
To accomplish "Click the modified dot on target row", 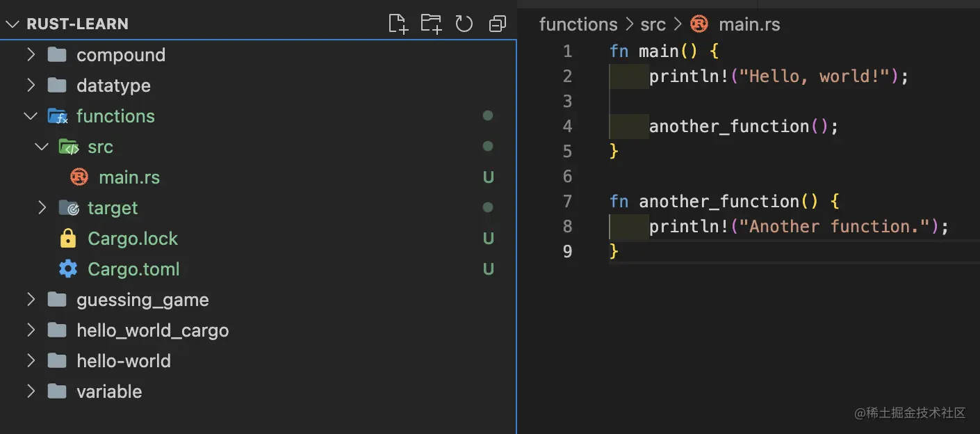I will point(488,207).
